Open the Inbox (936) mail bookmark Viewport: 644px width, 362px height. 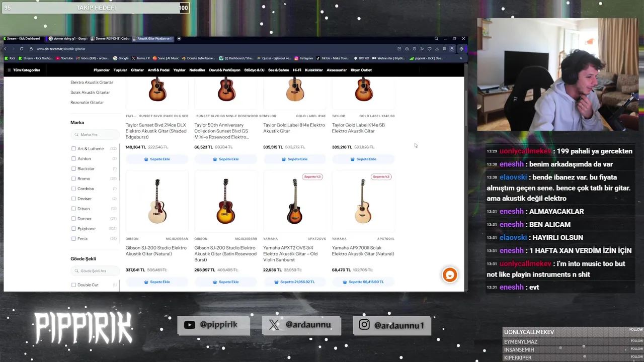point(92,58)
